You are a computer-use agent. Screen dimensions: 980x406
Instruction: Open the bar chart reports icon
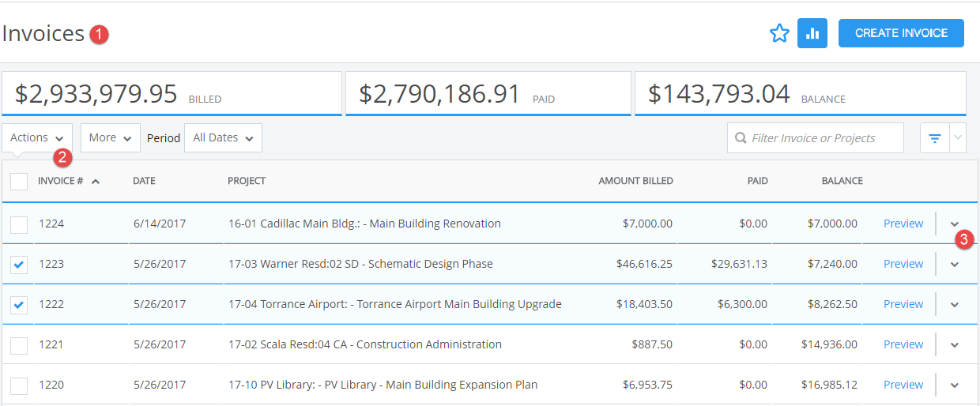[x=812, y=33]
